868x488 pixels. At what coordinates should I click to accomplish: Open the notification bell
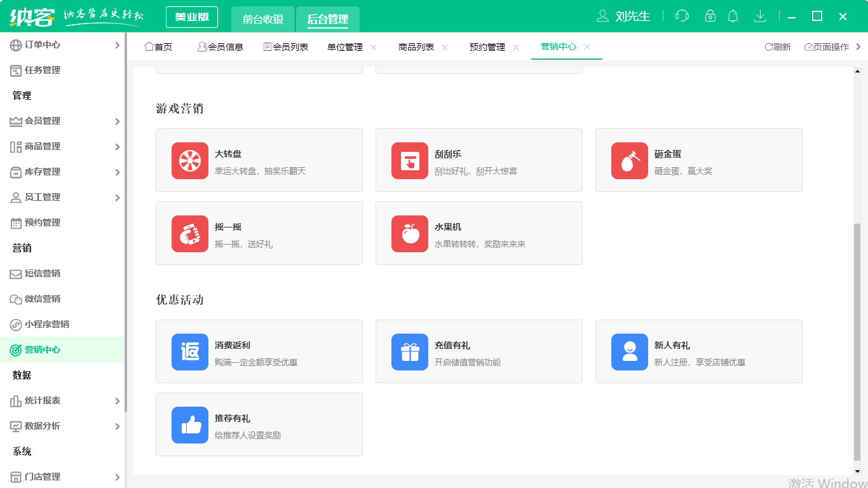click(x=733, y=16)
